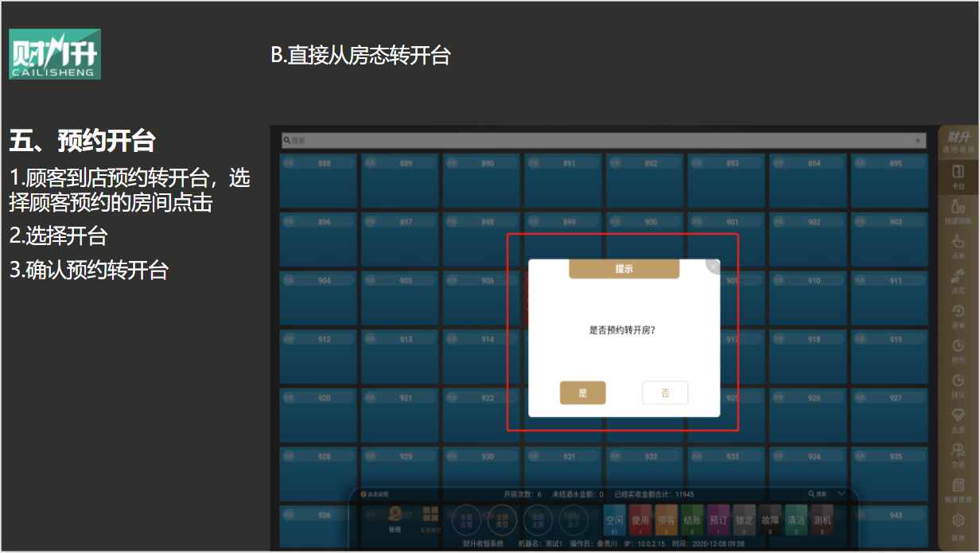The height and width of the screenshot is (553, 980).
Task: Filter rooms by 清洁 status
Action: [x=796, y=520]
